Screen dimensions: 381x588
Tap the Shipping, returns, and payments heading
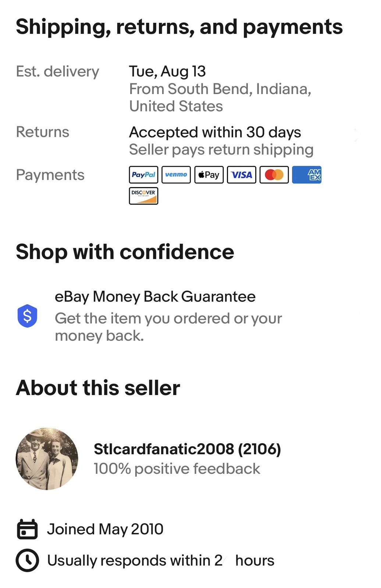tap(179, 27)
